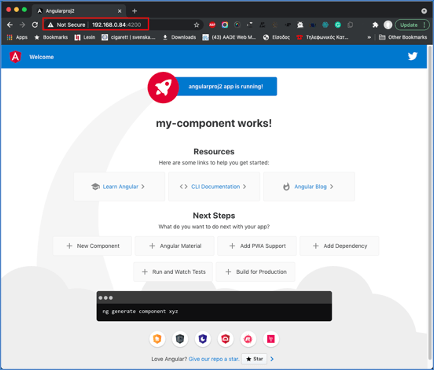This screenshot has height=370, width=434.
Task: Open the Downloads bookmark
Action: [x=179, y=37]
